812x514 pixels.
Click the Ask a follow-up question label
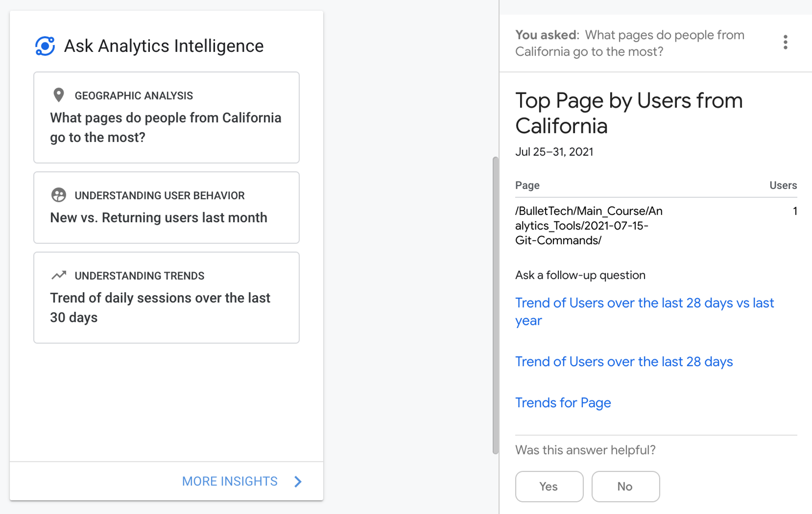pos(580,275)
